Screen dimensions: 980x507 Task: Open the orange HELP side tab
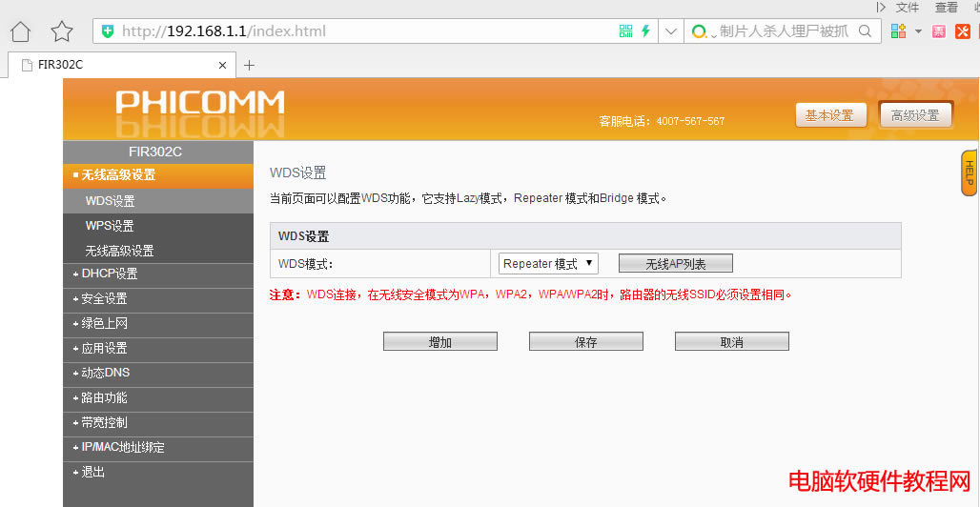tap(969, 173)
